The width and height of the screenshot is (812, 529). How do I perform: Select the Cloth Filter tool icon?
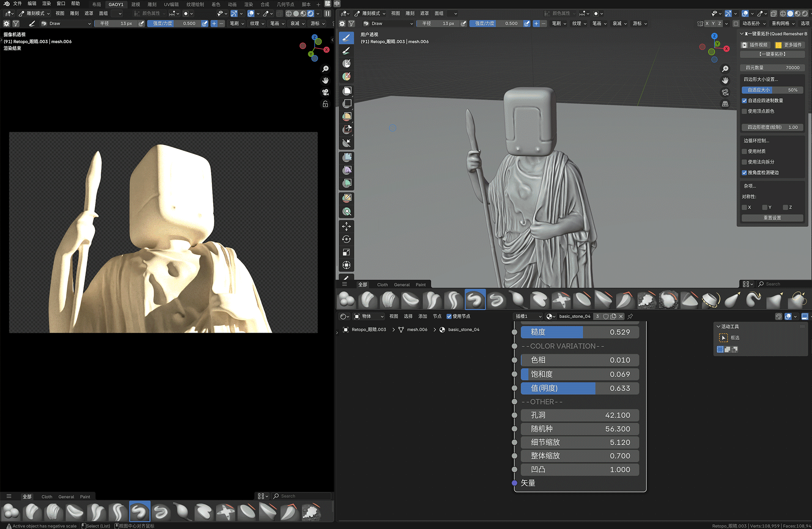point(347,170)
